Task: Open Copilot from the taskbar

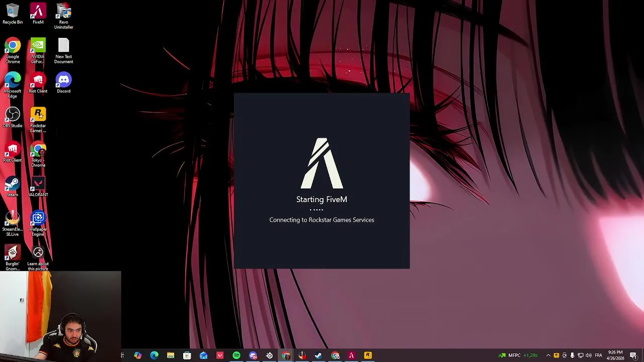Action: tap(138, 355)
